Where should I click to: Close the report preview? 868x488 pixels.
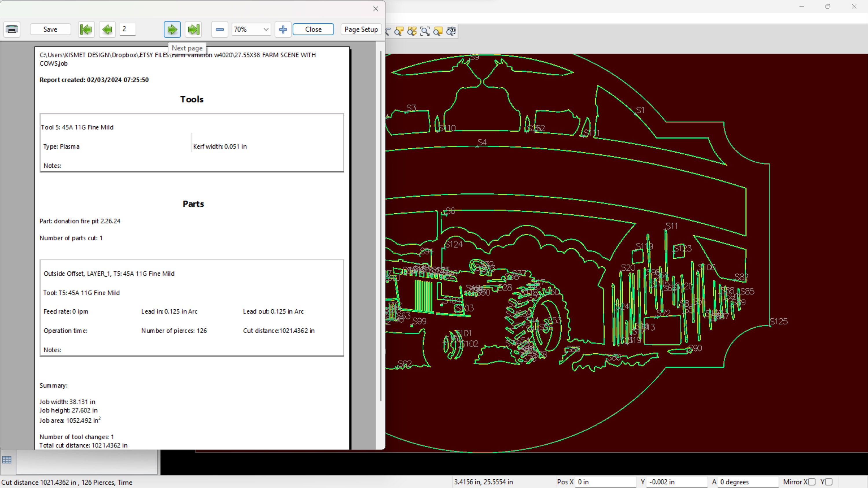point(313,29)
